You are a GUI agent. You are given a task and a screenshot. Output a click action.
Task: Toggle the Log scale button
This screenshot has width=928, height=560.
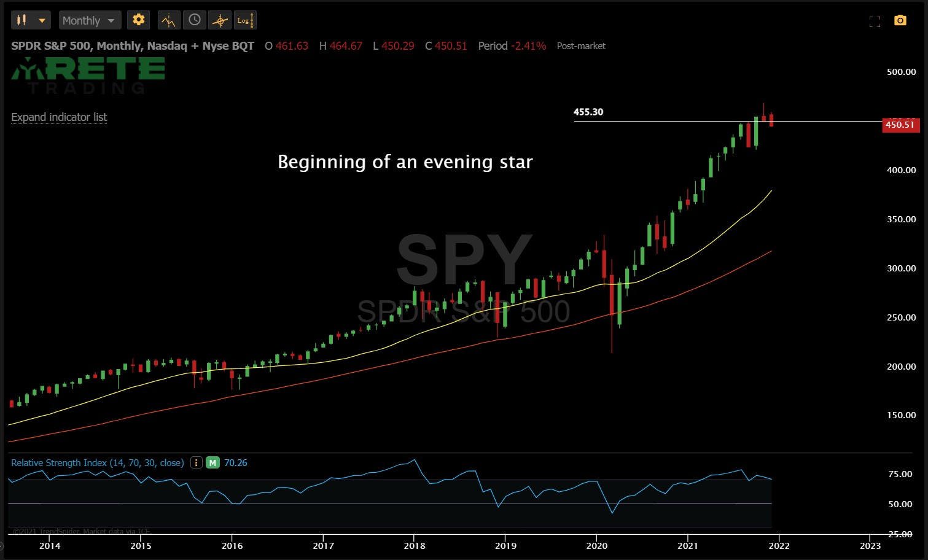point(245,20)
